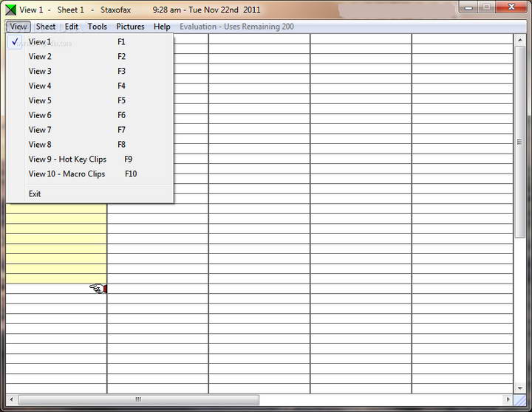The image size is (532, 412).
Task: Switch to View 8
Action: pyautogui.click(x=90, y=145)
